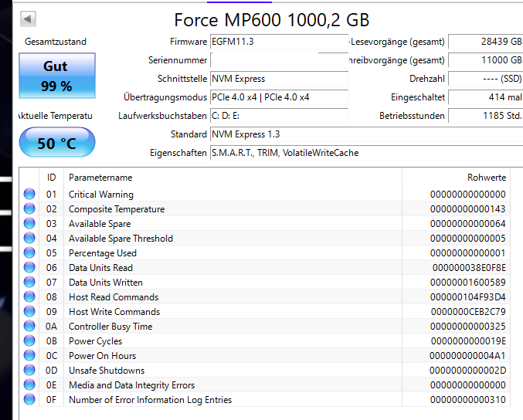Click the Aktuelle Temperatur label
523x420 pixels.
[x=56, y=116]
